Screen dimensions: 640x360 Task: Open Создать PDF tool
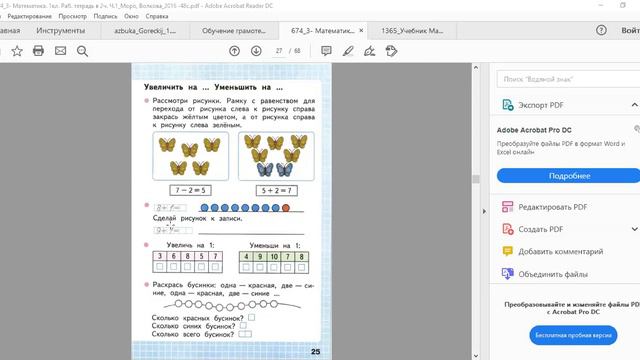click(x=541, y=229)
